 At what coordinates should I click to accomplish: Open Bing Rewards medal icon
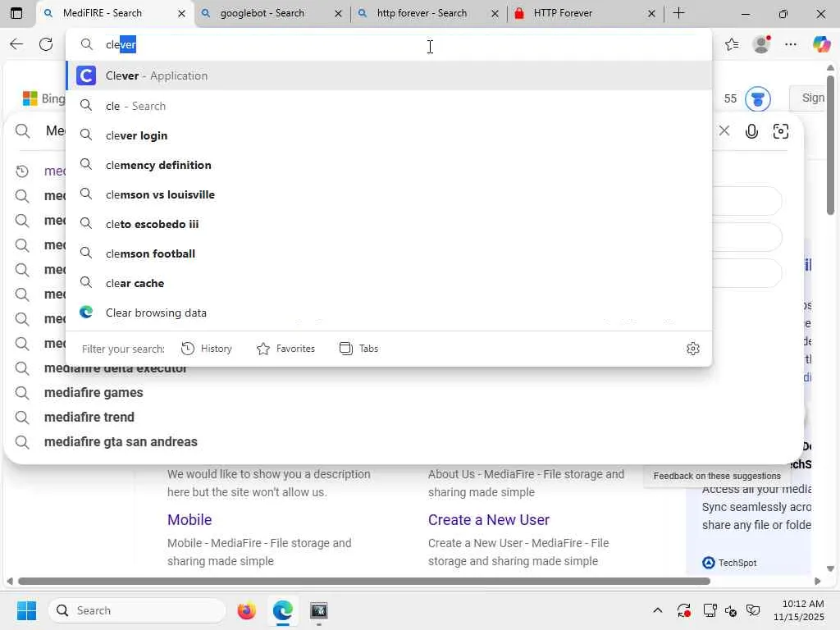coord(757,98)
